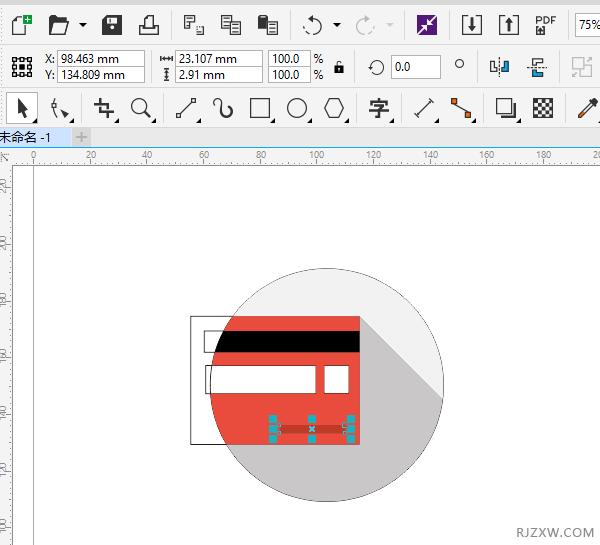
Task: Activate the Text tool
Action: click(x=379, y=108)
